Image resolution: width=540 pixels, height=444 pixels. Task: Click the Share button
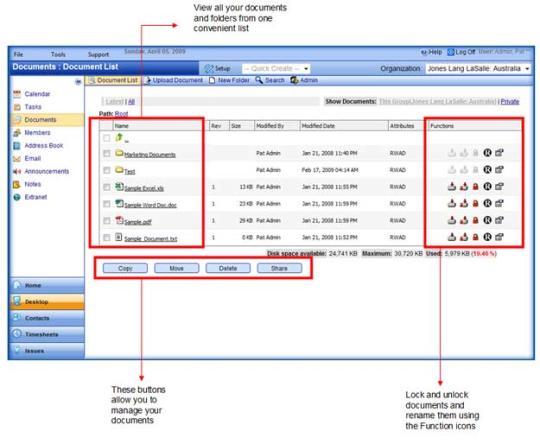pos(279,268)
